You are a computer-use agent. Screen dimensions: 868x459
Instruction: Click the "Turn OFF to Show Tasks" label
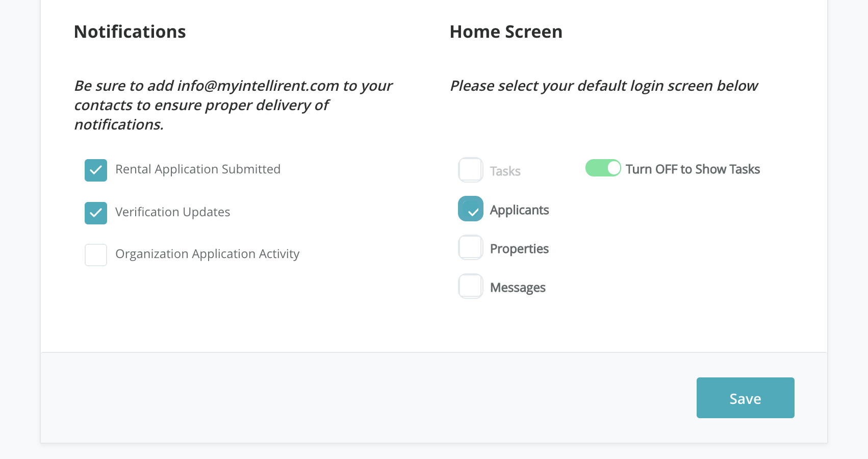point(693,169)
